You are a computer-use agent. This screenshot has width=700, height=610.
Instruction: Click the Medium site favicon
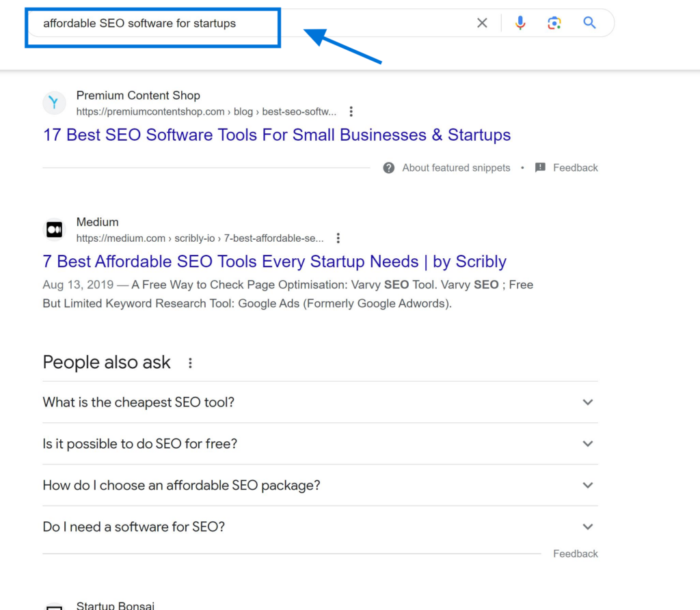pyautogui.click(x=54, y=230)
